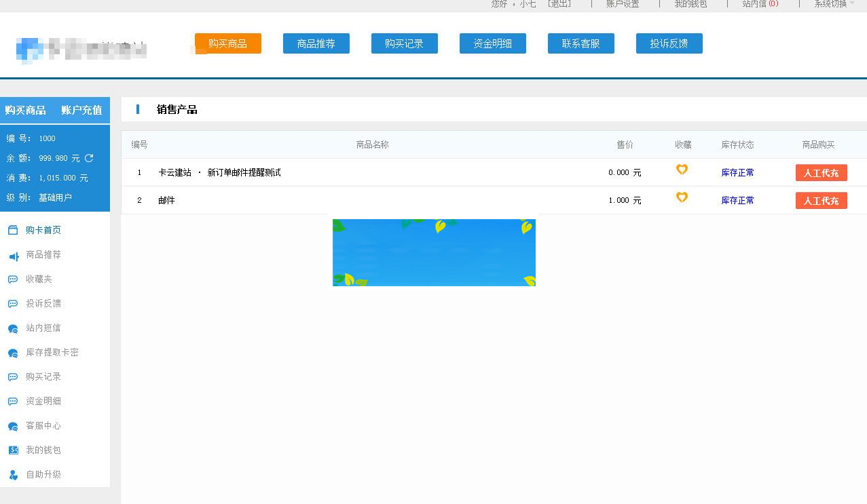This screenshot has width=867, height=504.
Task: Open the 资金明细 funds detail nav button
Action: pos(492,43)
